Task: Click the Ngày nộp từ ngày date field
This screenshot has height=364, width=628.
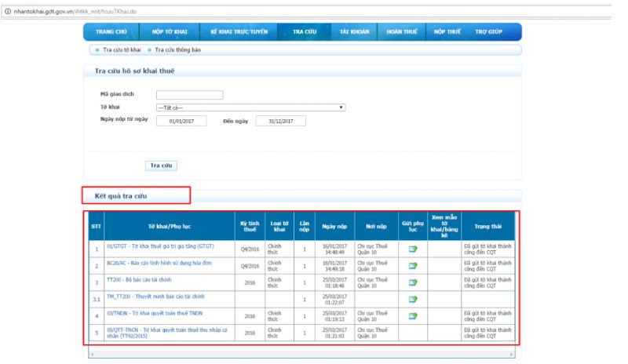Action: 181,121
